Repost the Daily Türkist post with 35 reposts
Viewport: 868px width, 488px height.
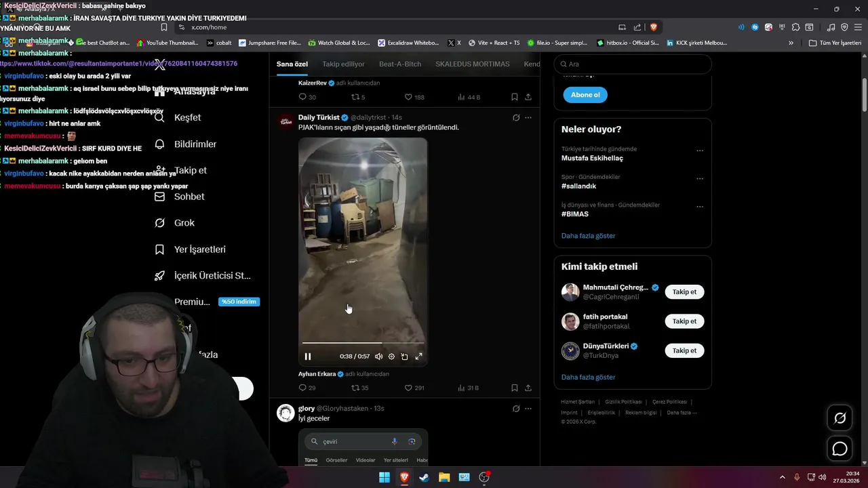pyautogui.click(x=359, y=388)
